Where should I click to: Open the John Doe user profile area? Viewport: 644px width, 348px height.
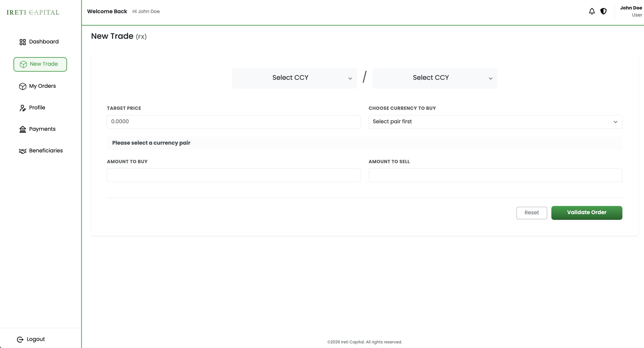coord(631,11)
